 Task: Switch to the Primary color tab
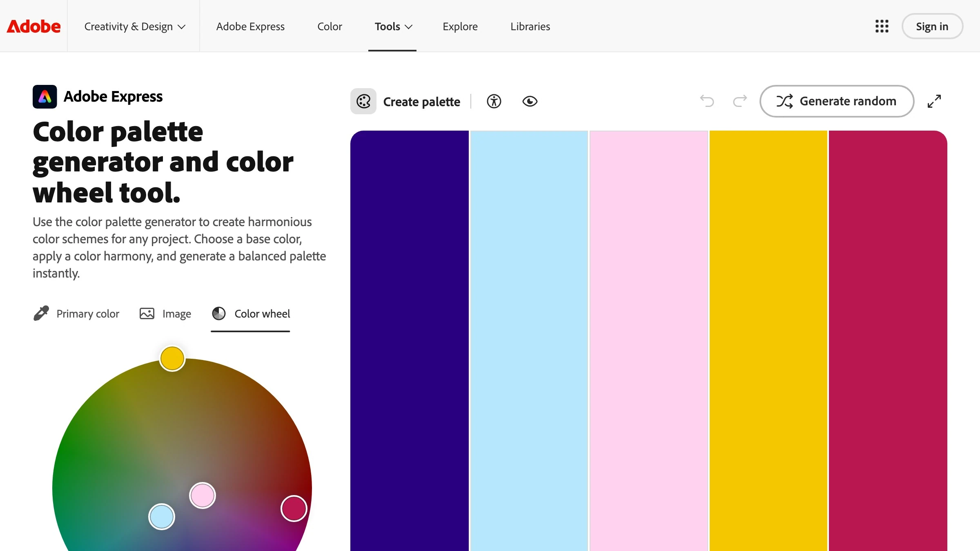pos(76,313)
